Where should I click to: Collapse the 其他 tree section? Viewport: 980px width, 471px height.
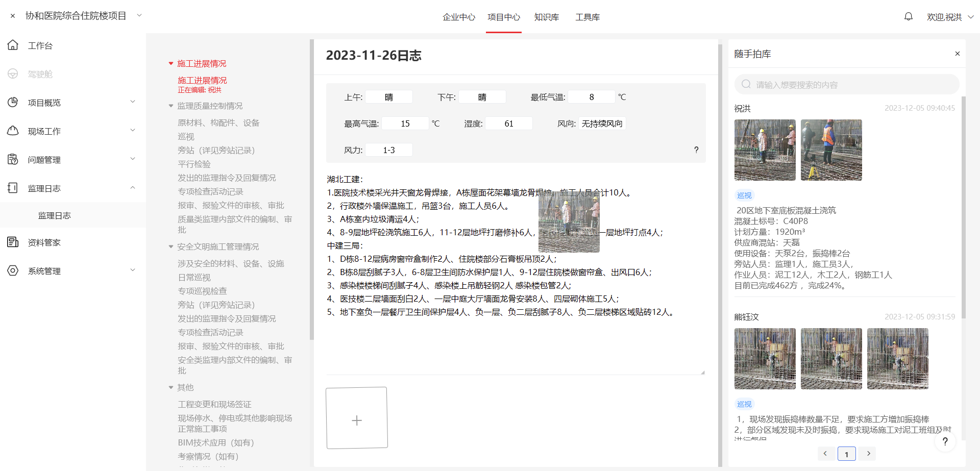(171, 388)
